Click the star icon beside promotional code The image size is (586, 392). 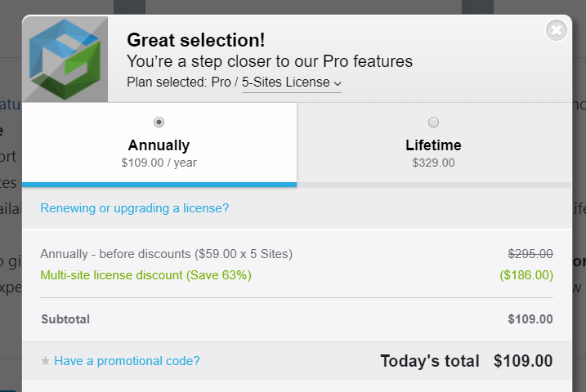[x=45, y=361]
